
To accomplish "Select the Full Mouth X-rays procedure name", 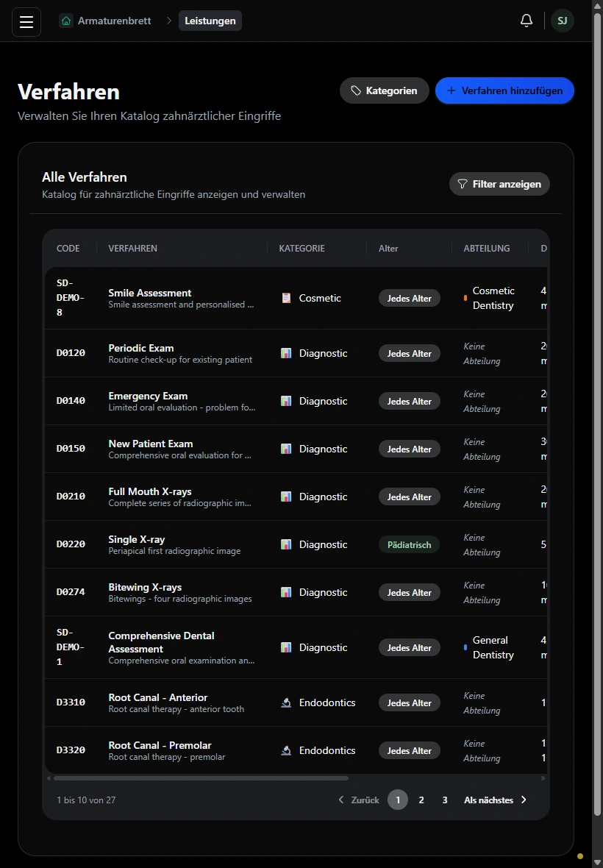I will 150,491.
